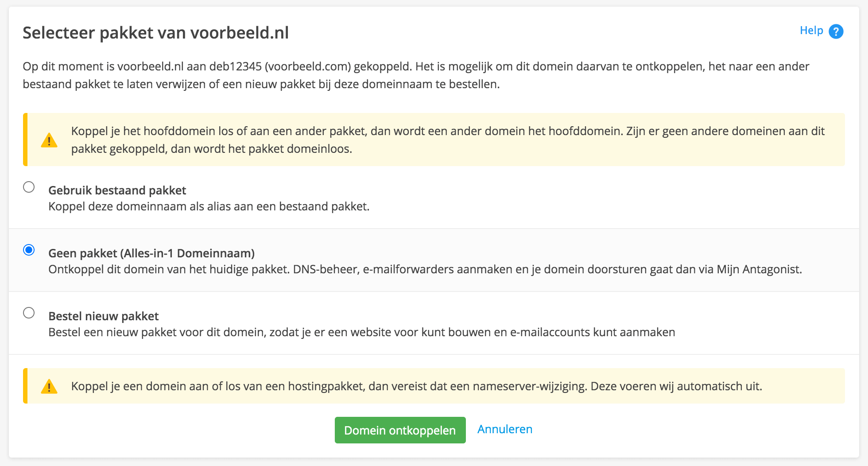Click the warning triangle in the nameserver notice
The image size is (868, 466).
[49, 386]
